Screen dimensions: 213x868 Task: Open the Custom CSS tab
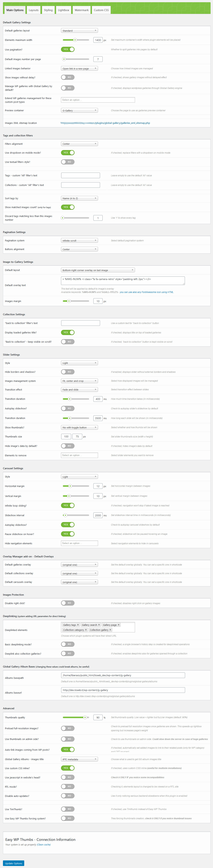101,10
